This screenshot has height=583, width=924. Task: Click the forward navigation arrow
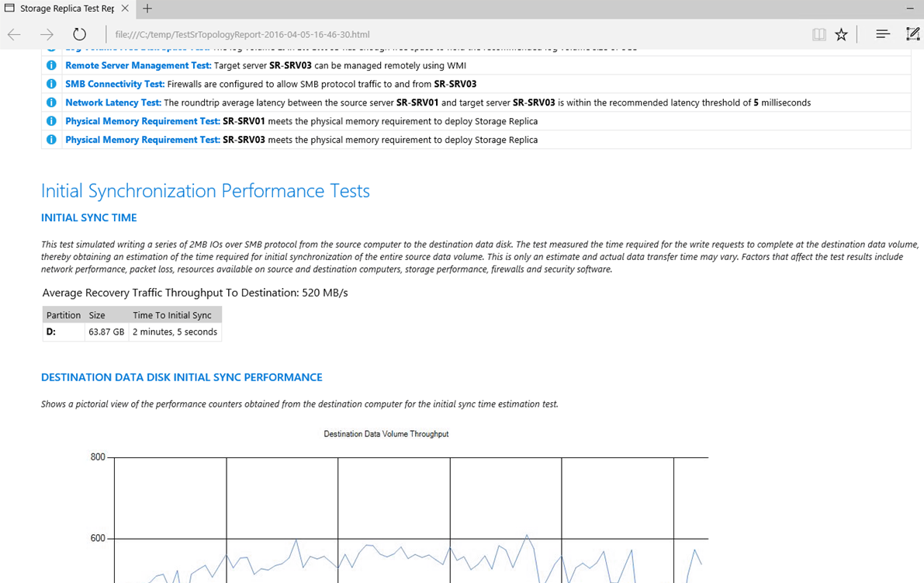(46, 34)
